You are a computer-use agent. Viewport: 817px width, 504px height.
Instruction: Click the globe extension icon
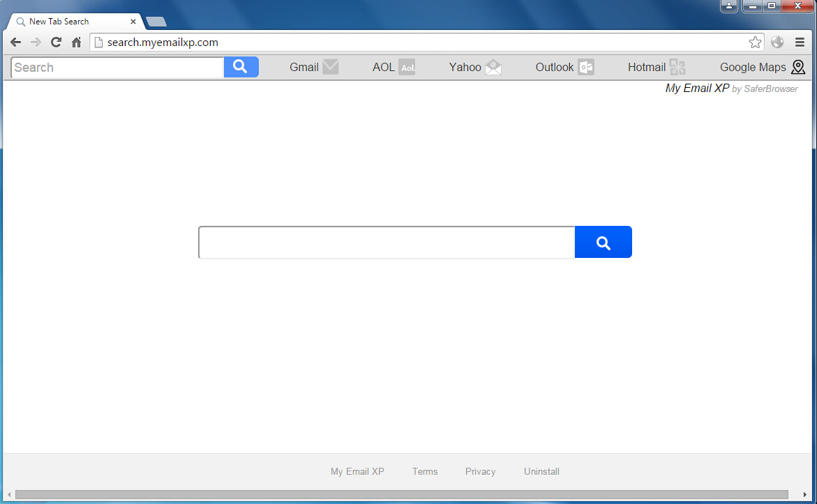click(777, 42)
